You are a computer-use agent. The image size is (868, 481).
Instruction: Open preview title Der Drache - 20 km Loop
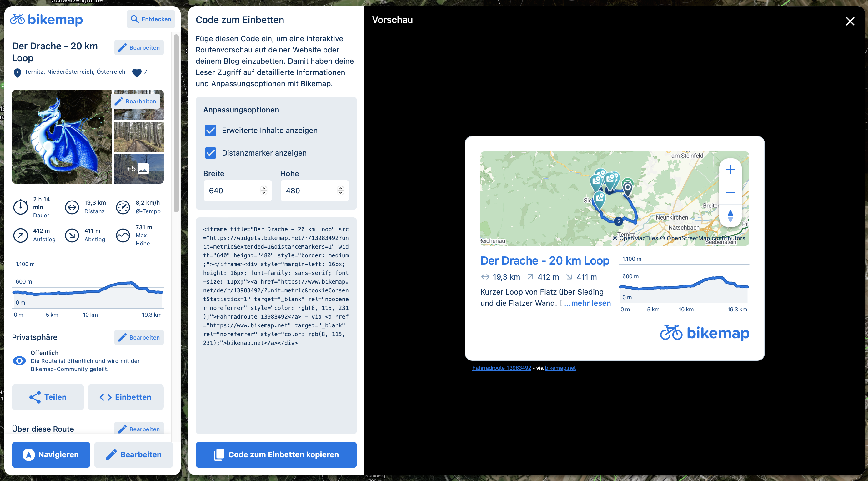pyautogui.click(x=544, y=261)
